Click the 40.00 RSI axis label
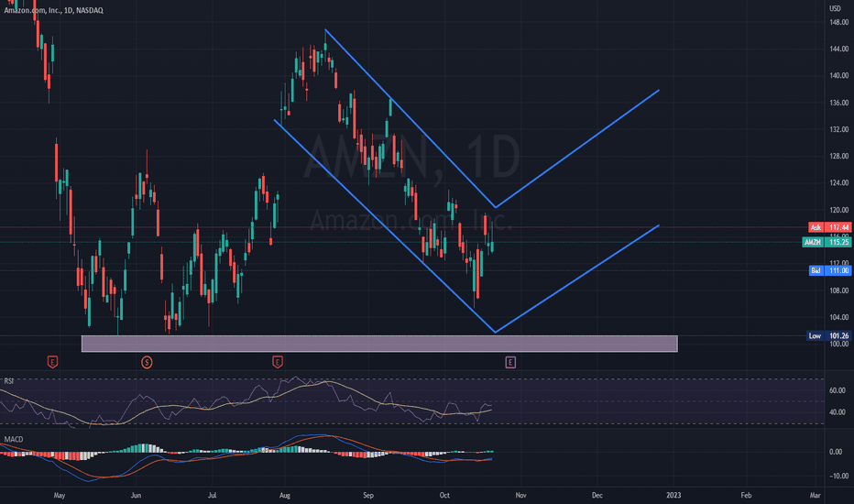854x504 pixels. point(838,412)
